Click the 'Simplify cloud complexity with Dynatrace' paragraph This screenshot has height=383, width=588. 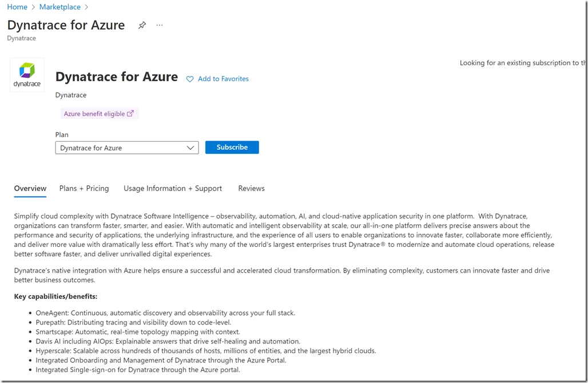click(x=284, y=235)
